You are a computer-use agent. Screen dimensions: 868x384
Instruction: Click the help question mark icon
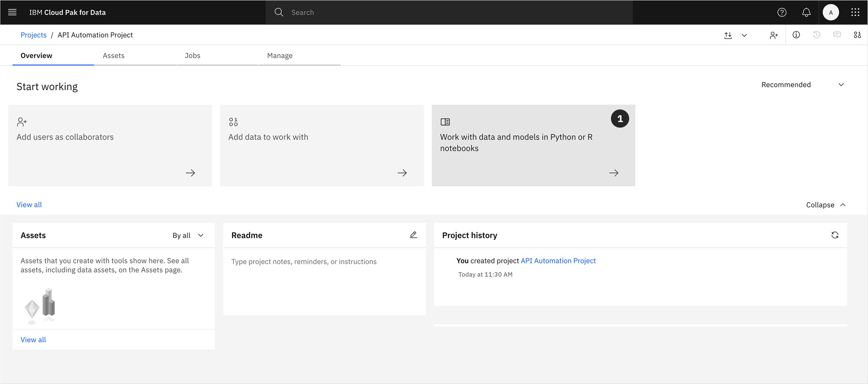click(782, 12)
